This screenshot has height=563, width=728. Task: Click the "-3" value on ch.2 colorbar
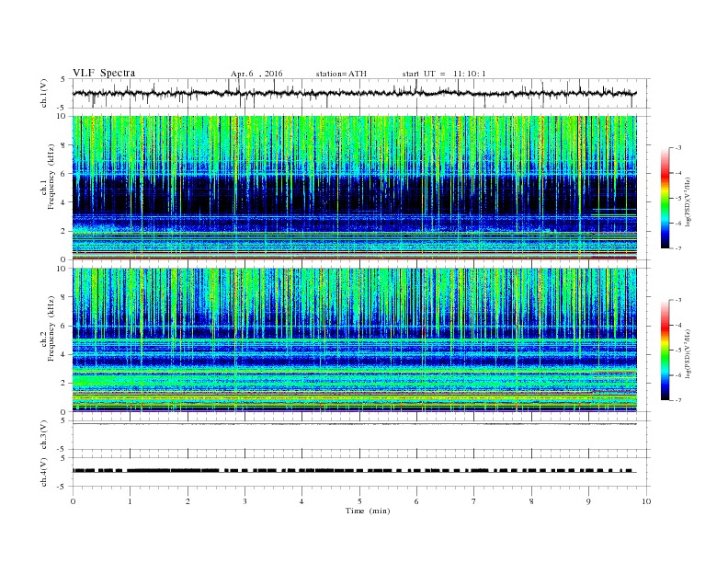coord(678,300)
